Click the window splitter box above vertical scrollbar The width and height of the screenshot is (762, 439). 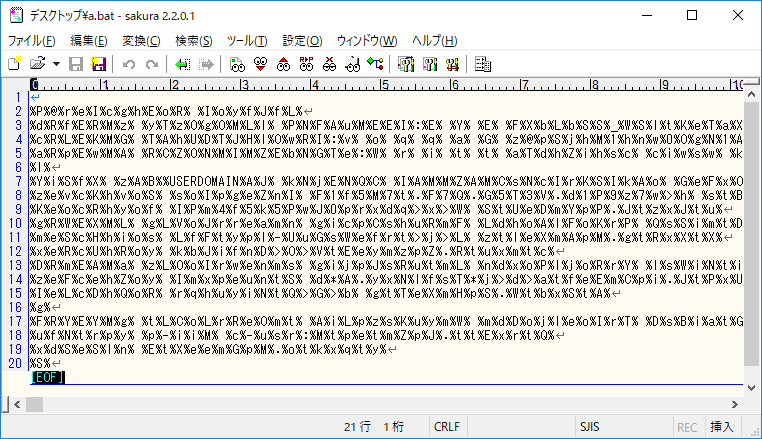tap(751, 82)
